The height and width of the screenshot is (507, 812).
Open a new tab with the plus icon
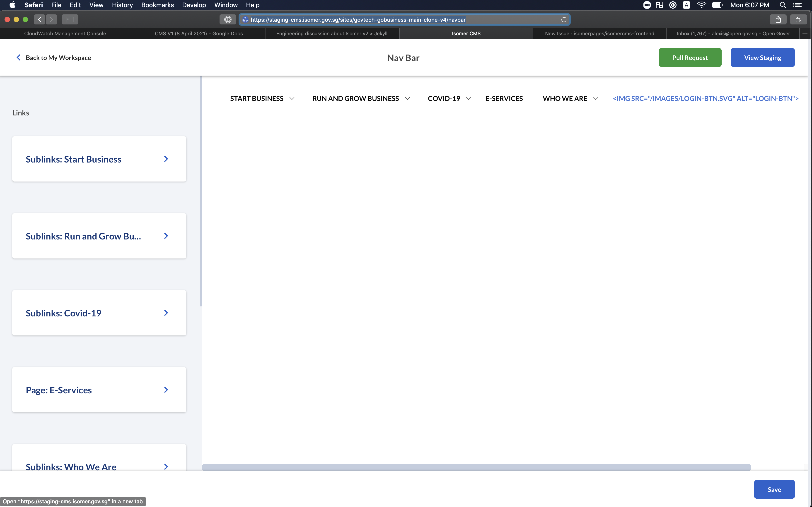[805, 33]
